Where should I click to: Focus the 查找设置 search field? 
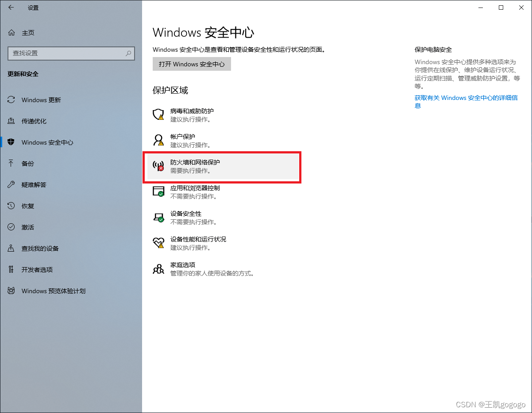pyautogui.click(x=71, y=53)
